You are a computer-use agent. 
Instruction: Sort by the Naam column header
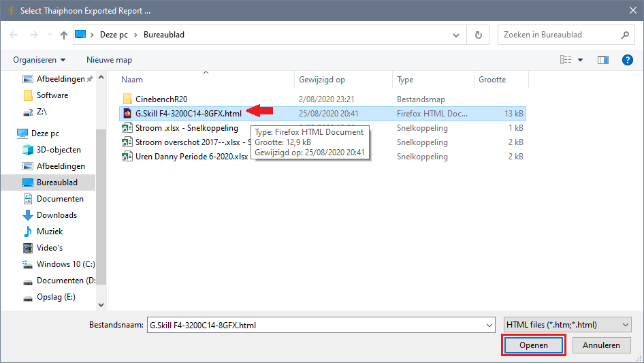[132, 80]
